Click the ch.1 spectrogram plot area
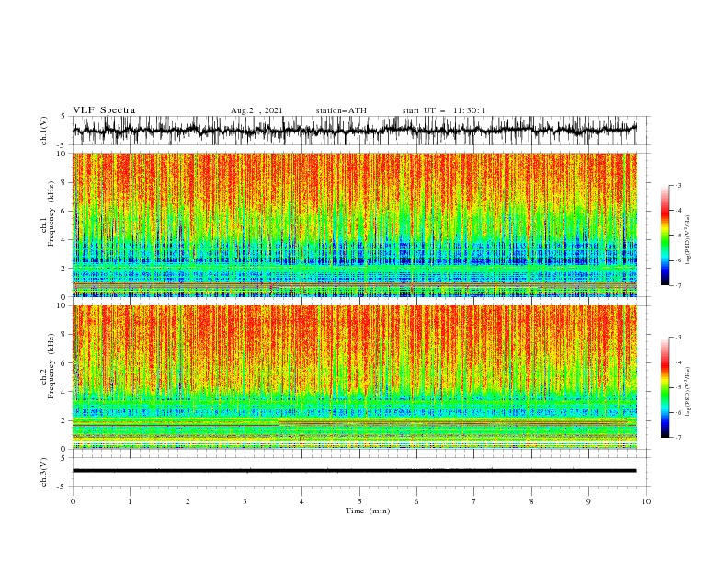 [354, 224]
